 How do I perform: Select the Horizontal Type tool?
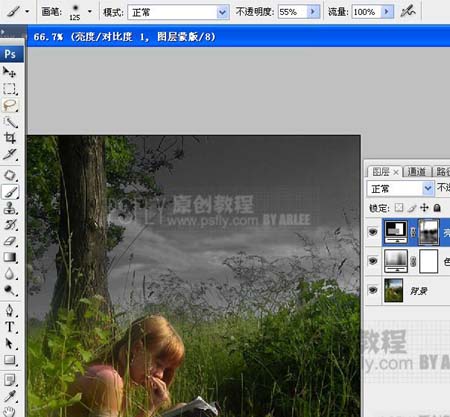point(9,327)
